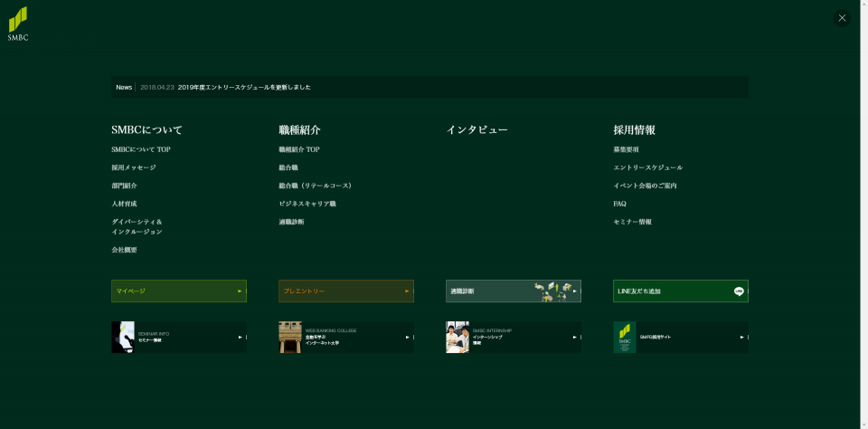The height and width of the screenshot is (429, 868).
Task: Open the ダイバーシティ＆インクルージョン link
Action: [x=137, y=226]
